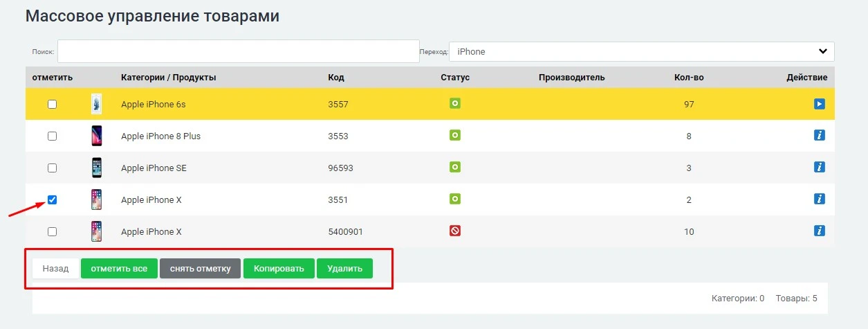Click the play action icon for iPhone 6s
The image size is (868, 329).
tap(820, 104)
